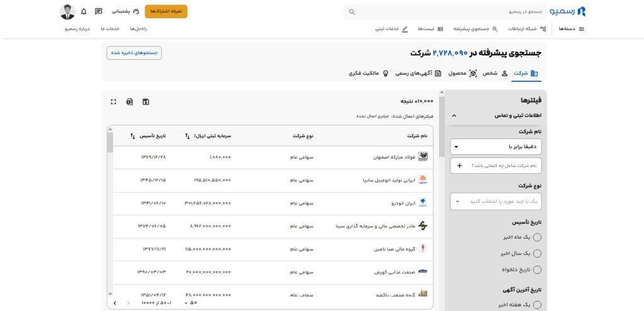The width and height of the screenshot is (644, 311).
Task: Click the سایپا company logo
Action: (x=423, y=180)
